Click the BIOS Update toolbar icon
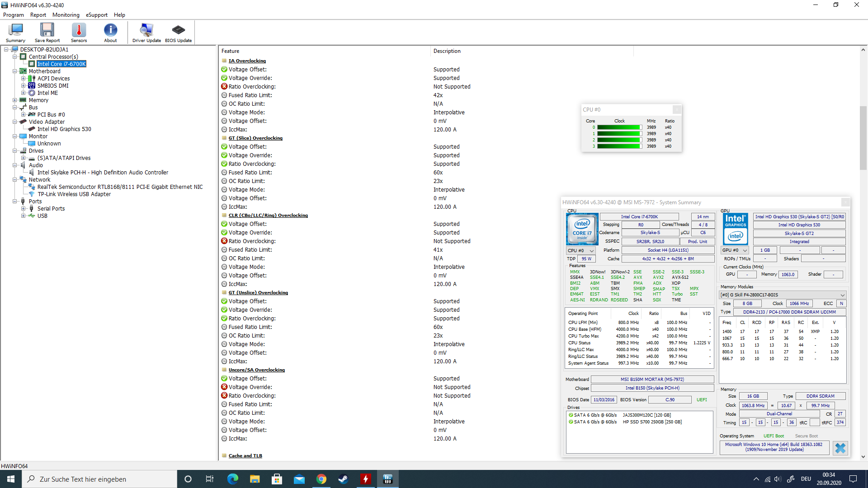Image resolution: width=868 pixels, height=488 pixels. pos(178,32)
